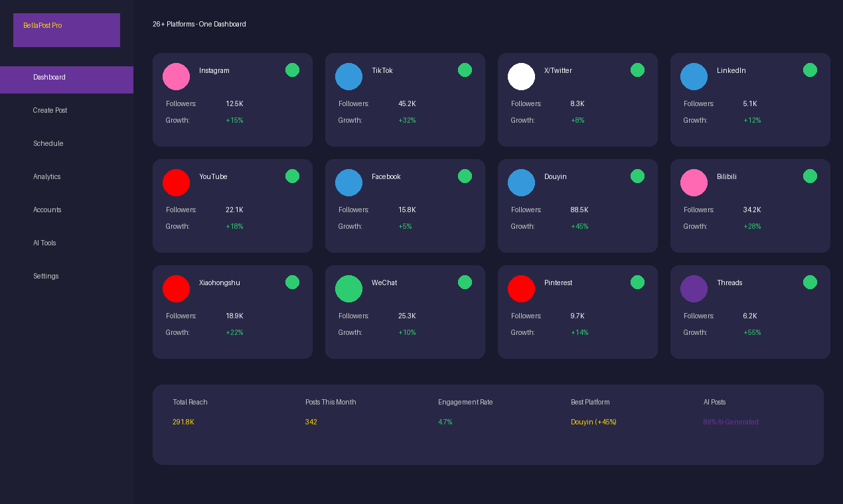Click Douyin's 88.5K followers count
The image size is (843, 504).
coord(579,210)
